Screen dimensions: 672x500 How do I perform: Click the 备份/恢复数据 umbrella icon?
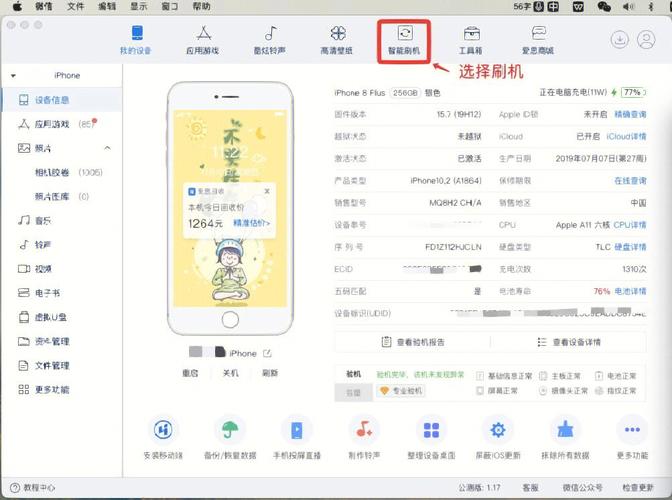(x=230, y=430)
